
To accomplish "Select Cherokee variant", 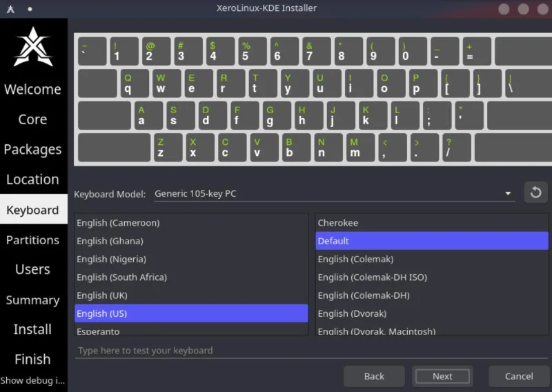I will pyautogui.click(x=432, y=223).
